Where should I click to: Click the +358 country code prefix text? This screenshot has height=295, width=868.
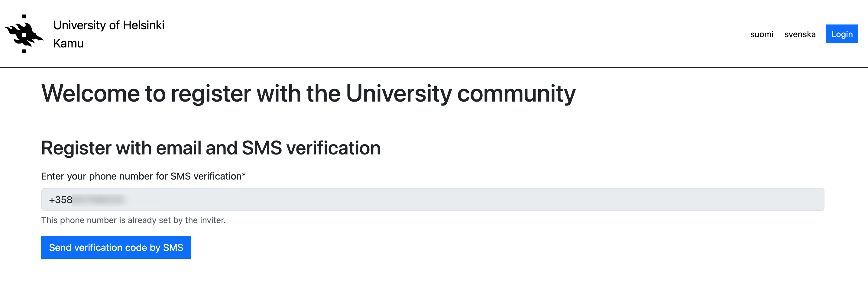[x=61, y=200]
